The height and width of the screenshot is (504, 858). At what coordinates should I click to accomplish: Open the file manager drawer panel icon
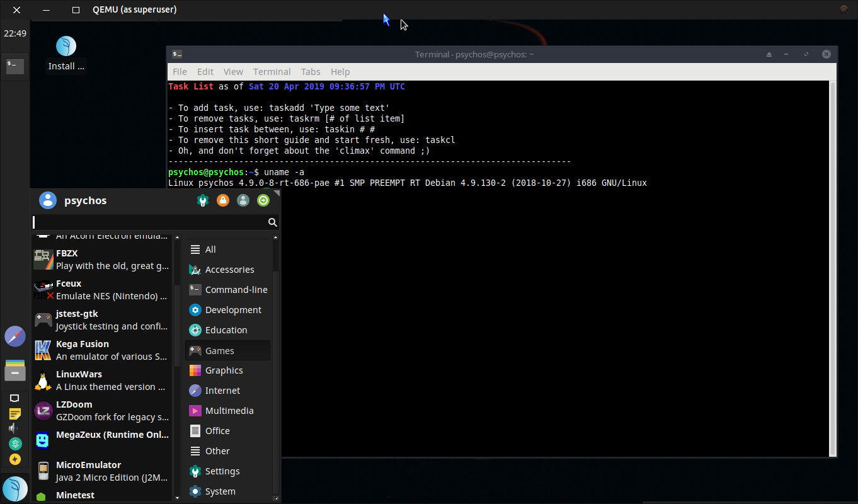click(15, 370)
